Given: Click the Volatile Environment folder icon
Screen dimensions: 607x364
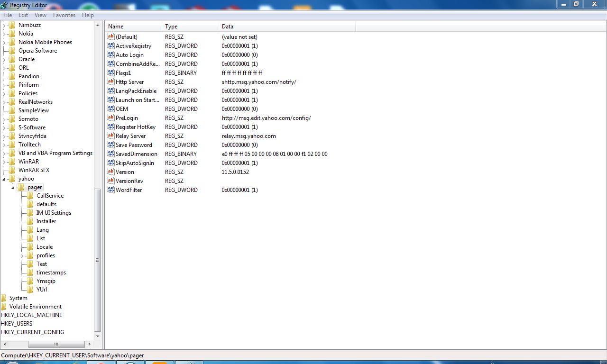Looking at the screenshot, I should coord(4,307).
